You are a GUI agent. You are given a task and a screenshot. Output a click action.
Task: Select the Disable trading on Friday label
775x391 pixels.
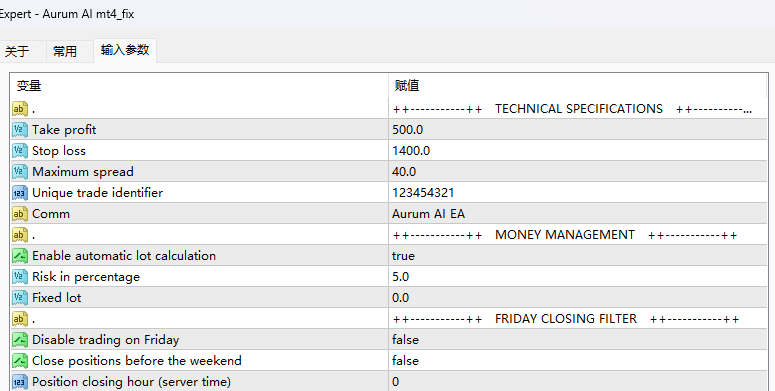coord(106,340)
